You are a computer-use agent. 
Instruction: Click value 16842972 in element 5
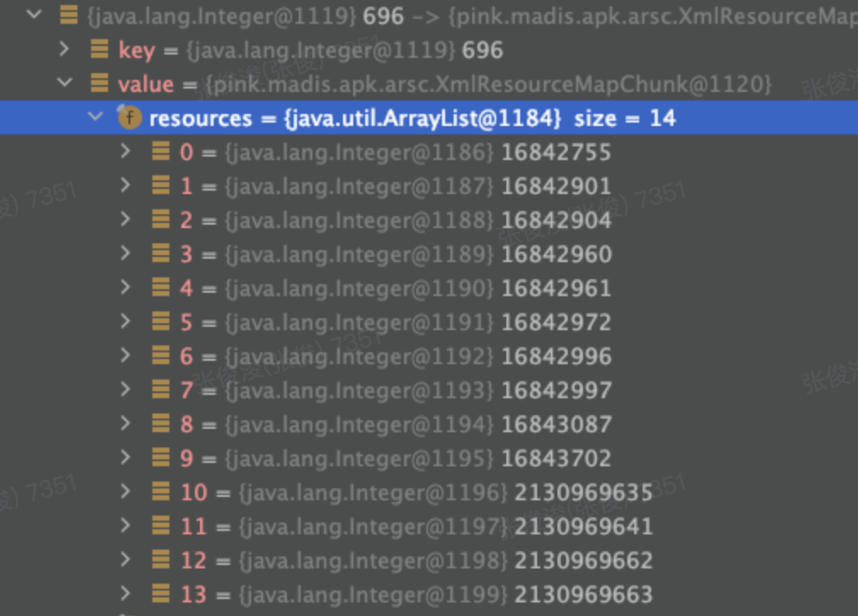[x=556, y=322]
